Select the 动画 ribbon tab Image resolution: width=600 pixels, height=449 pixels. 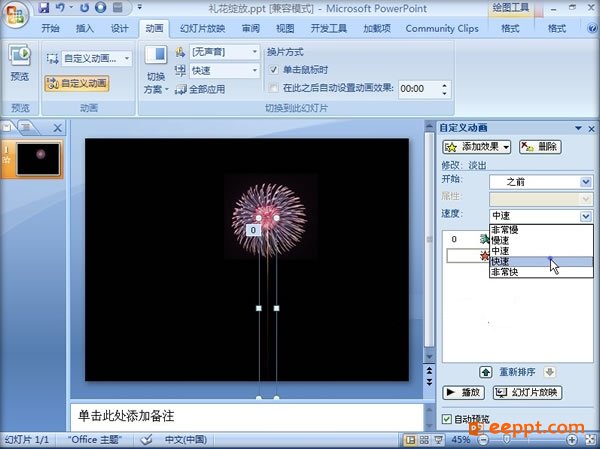tap(154, 28)
